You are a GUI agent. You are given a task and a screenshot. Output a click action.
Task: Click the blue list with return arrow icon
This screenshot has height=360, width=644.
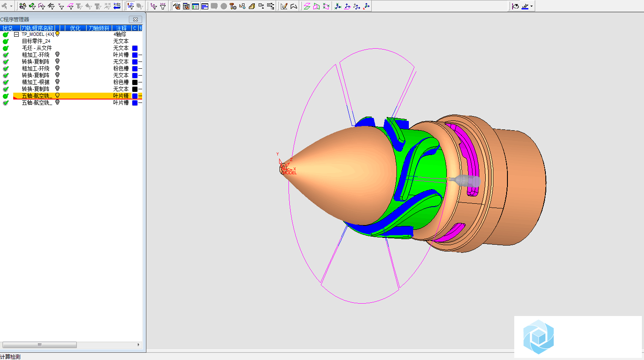pyautogui.click(x=117, y=6)
